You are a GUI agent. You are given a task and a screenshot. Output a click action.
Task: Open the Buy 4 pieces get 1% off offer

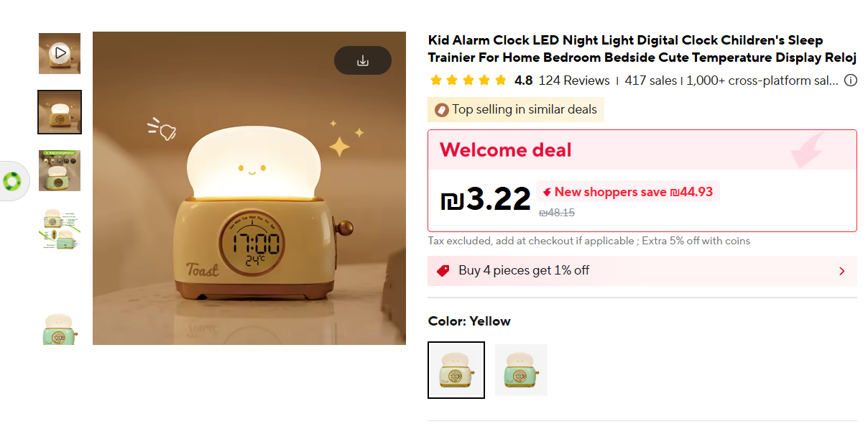coord(524,271)
